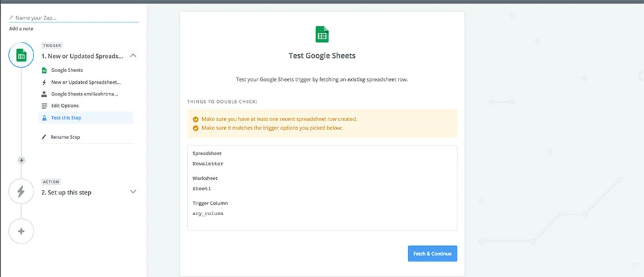Screen dimensions: 644x277
Task: Select Test this Step
Action: tap(86, 118)
